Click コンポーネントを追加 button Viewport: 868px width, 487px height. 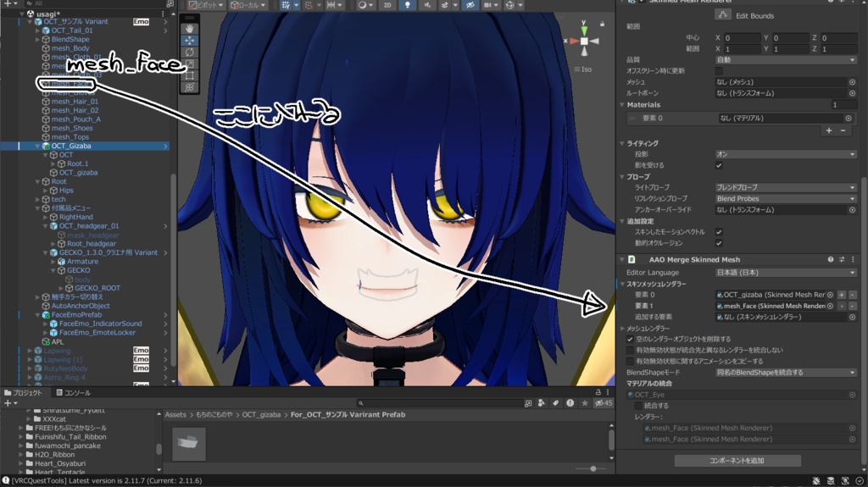click(x=737, y=461)
